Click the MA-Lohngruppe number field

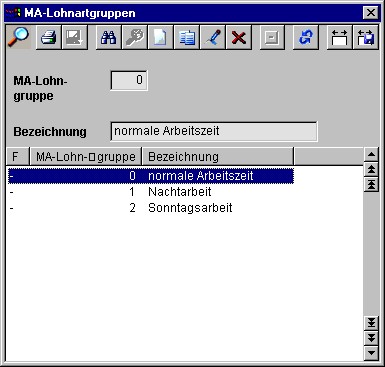point(129,80)
